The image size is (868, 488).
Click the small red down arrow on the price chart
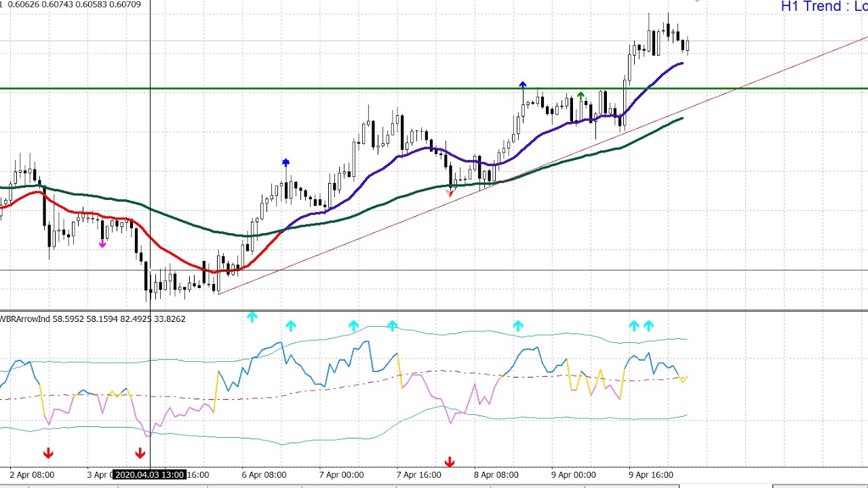pyautogui.click(x=450, y=193)
